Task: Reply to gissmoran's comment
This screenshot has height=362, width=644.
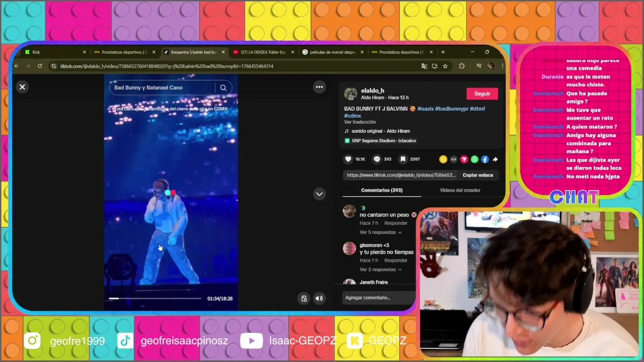Action: tap(395, 260)
